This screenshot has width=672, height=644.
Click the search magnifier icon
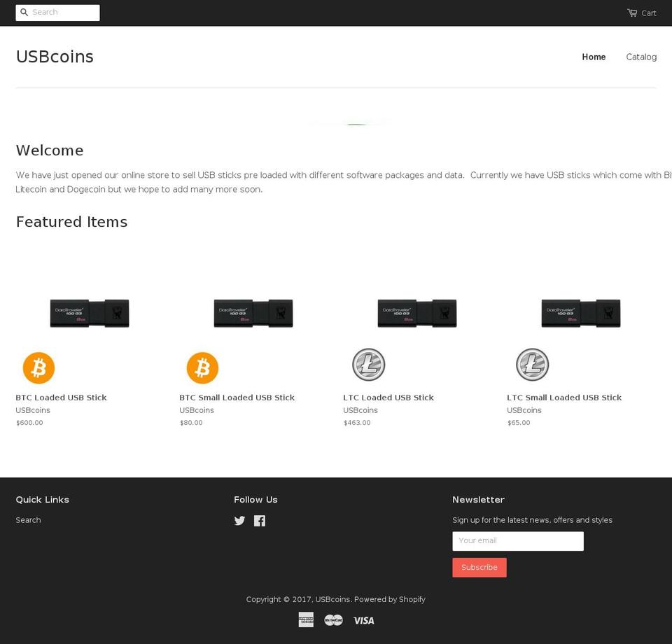(x=24, y=13)
